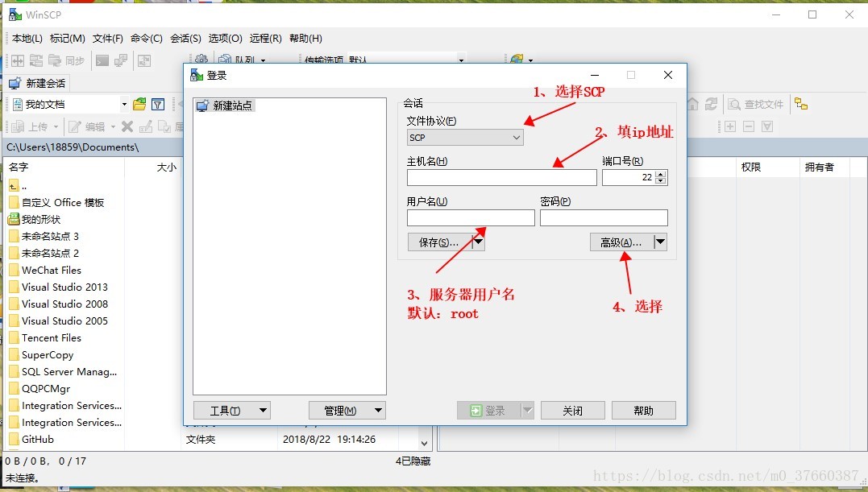This screenshot has width=868, height=492.
Task: Click the 主机名 host name input field
Action: pos(501,177)
